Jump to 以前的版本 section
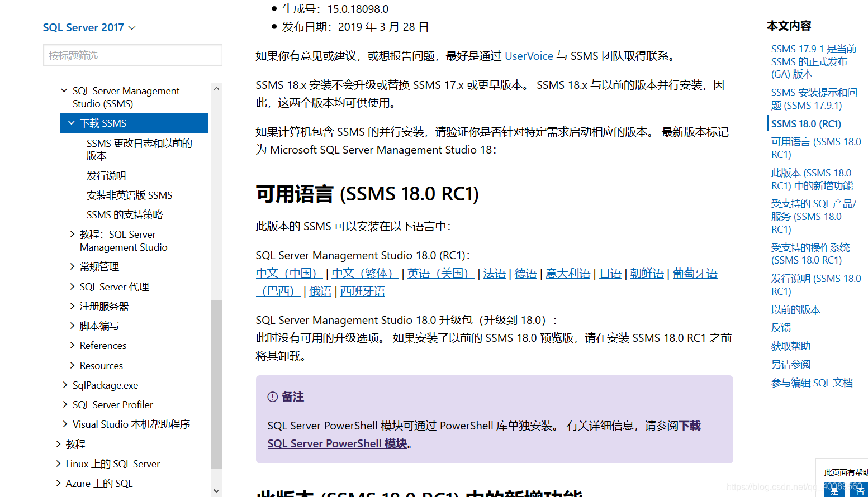Screen dimensions: 868x497 click(796, 310)
